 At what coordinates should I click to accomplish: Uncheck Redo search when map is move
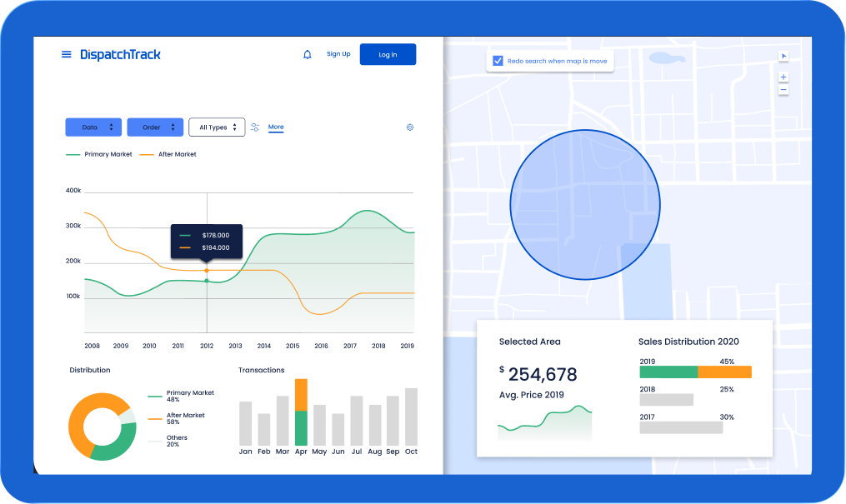[x=498, y=61]
